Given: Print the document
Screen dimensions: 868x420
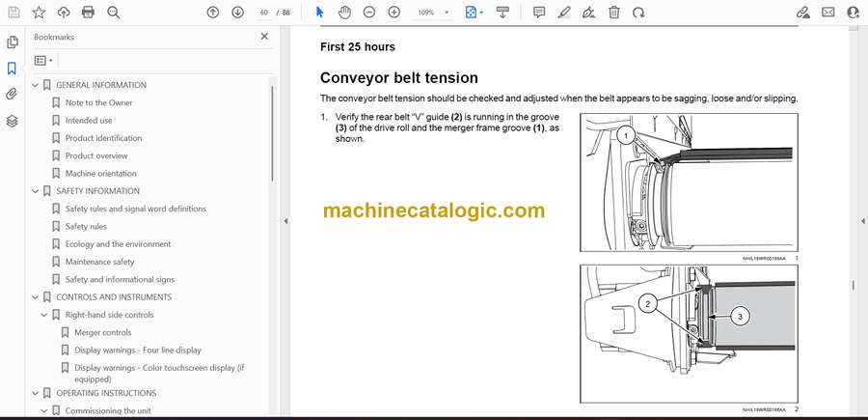Looking at the screenshot, I should pyautogui.click(x=88, y=13).
